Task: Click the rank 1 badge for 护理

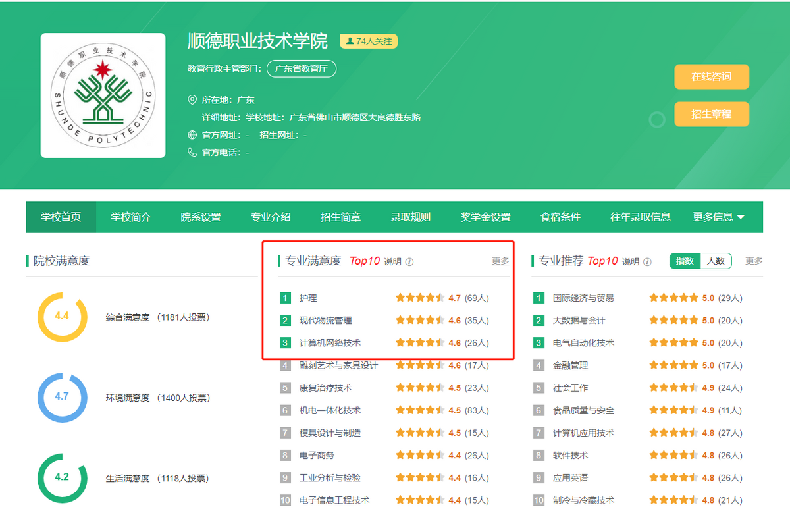Action: click(x=285, y=298)
